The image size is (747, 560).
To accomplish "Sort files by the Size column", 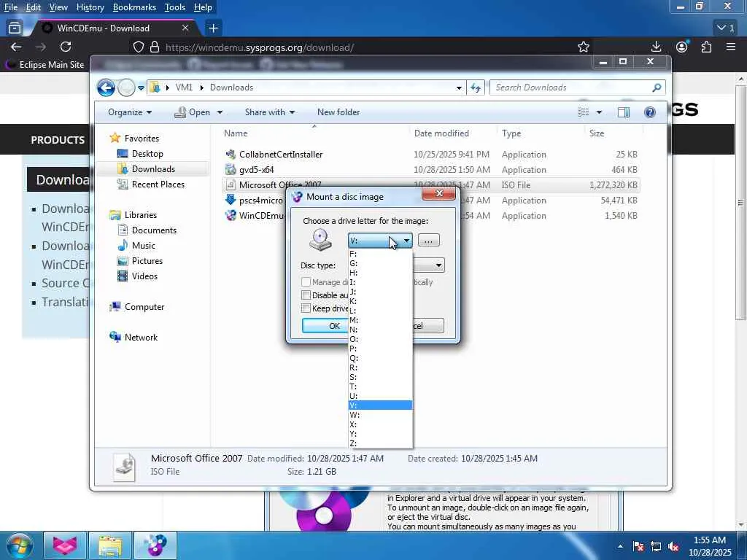I will click(597, 133).
